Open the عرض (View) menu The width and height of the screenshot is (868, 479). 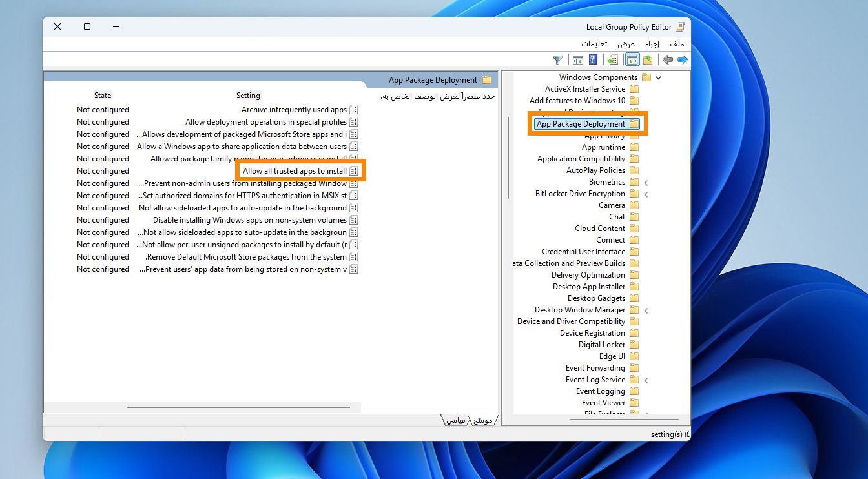[626, 44]
